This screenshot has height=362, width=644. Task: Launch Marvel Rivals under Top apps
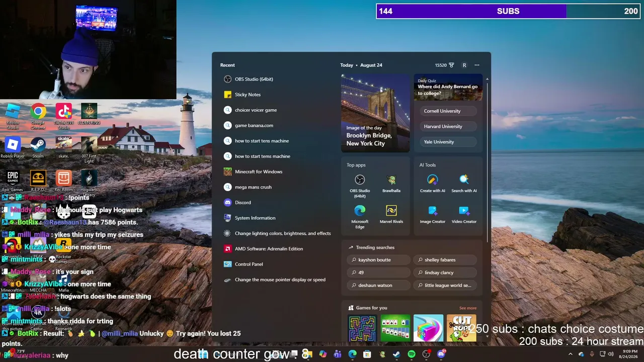pos(391,214)
